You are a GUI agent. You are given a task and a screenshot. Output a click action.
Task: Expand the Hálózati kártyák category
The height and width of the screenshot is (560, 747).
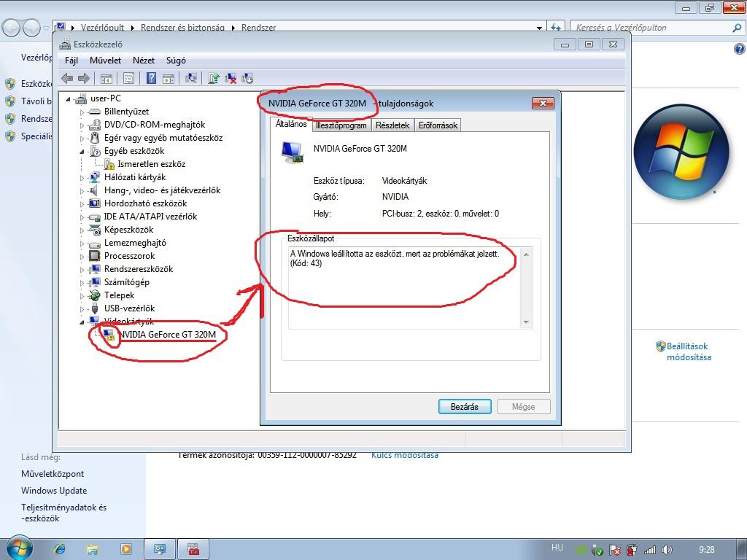point(82,178)
